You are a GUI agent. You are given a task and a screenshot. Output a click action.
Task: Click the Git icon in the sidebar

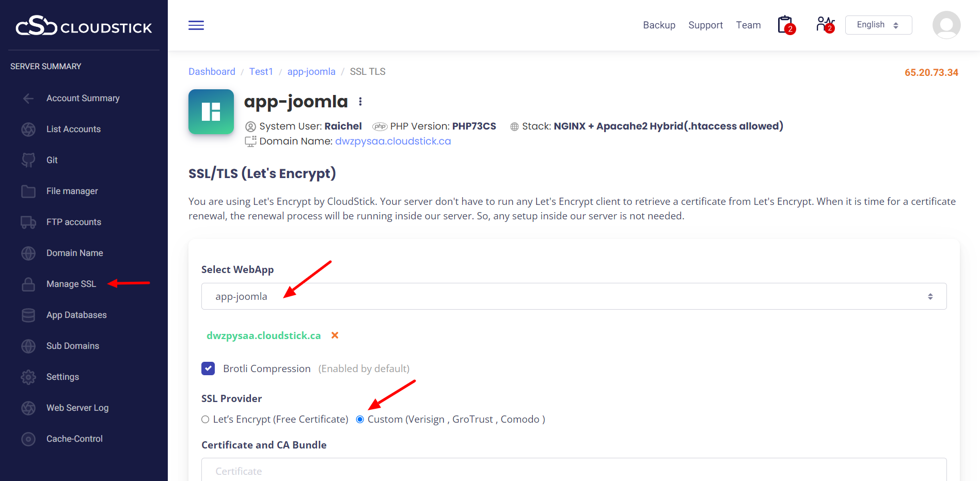[28, 160]
